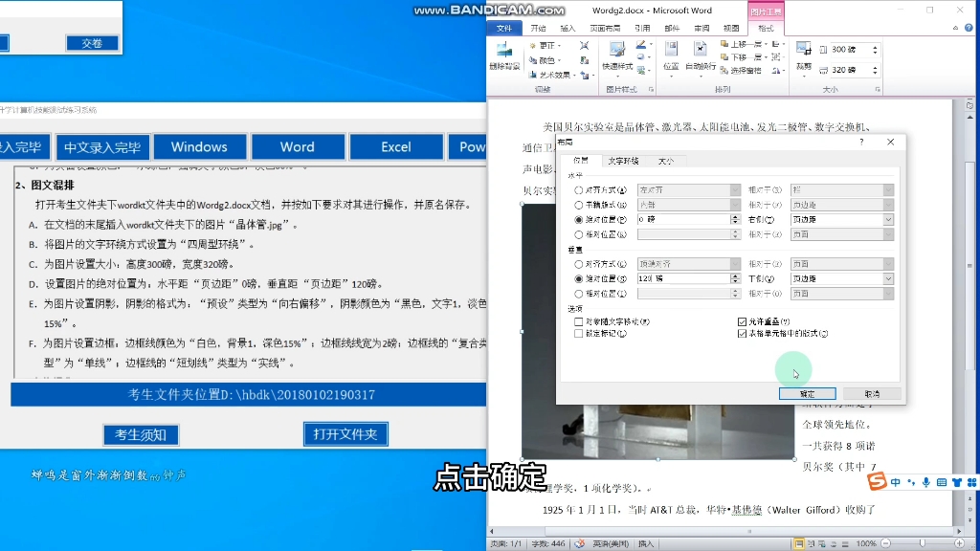Screen dimensions: 980x551
Task: Click the 确定 button to confirm
Action: 809,393
